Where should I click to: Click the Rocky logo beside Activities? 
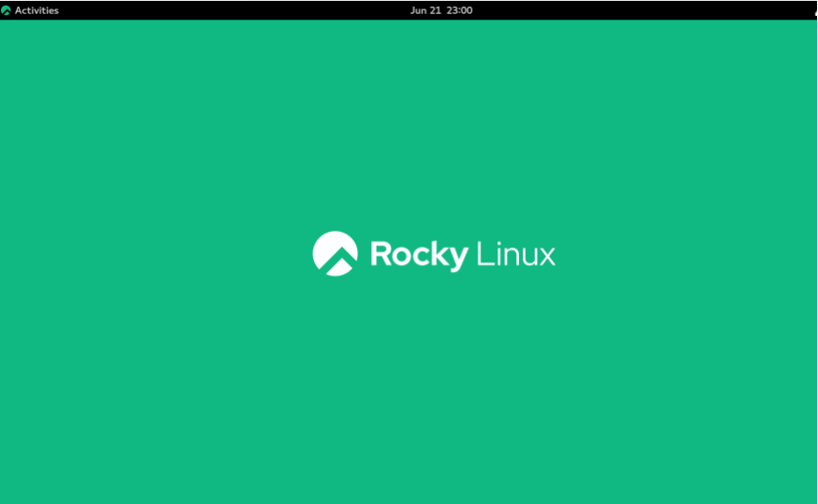6,10
